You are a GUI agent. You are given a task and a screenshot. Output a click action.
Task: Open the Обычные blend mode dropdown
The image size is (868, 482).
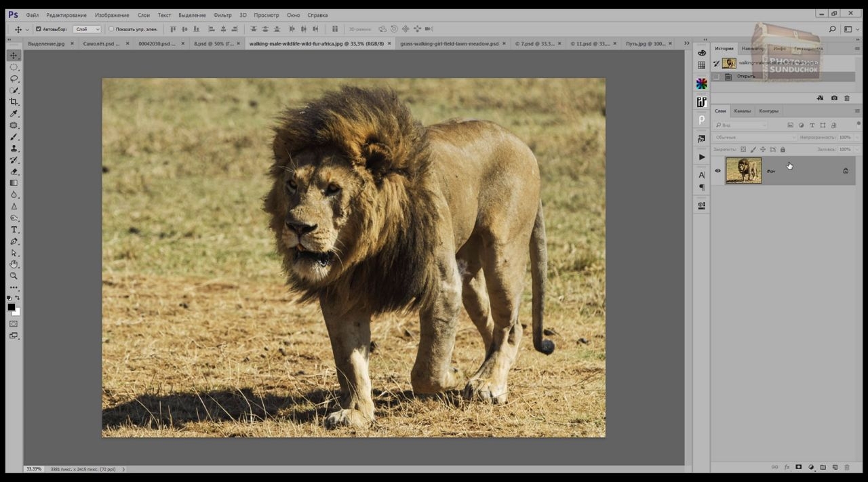point(755,137)
